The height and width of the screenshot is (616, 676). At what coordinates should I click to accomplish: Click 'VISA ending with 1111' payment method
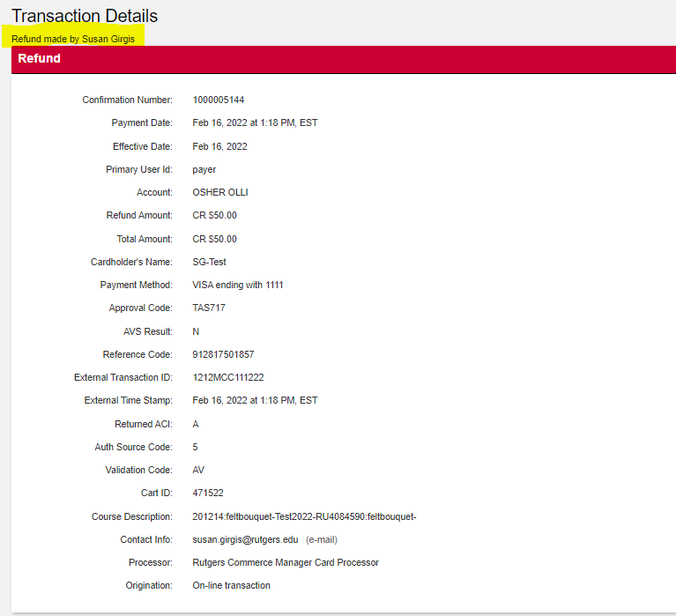click(238, 285)
